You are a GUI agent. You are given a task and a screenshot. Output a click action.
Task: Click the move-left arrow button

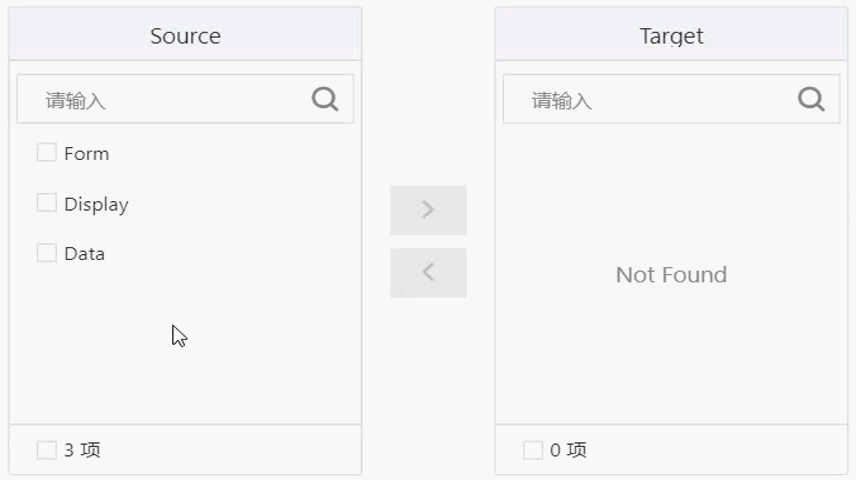point(428,272)
